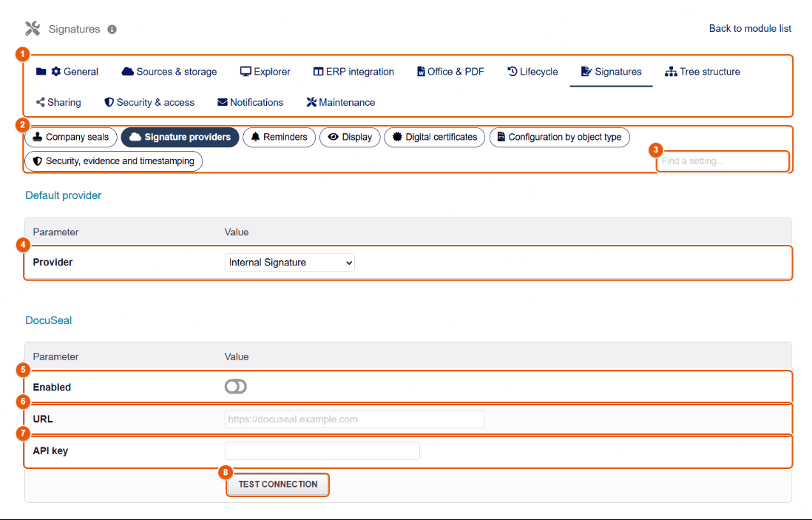
Task: Open the Sources & storage tab
Action: 169,72
